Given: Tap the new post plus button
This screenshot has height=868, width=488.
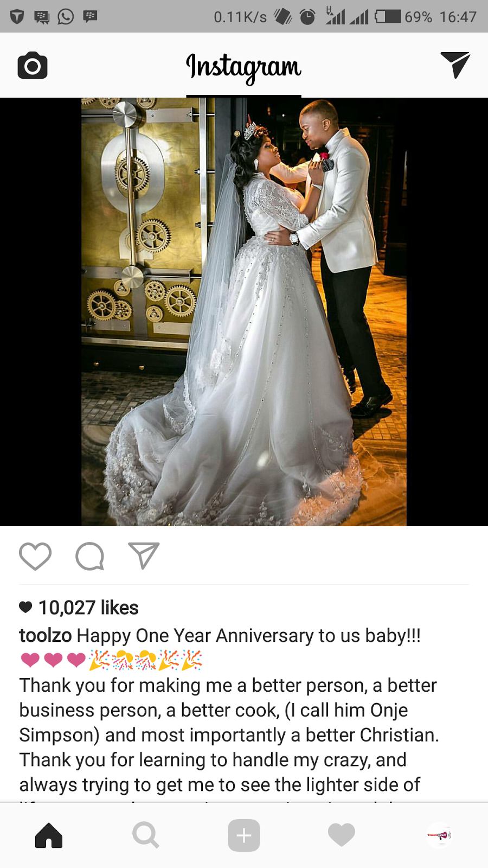Looking at the screenshot, I should tap(244, 835).
